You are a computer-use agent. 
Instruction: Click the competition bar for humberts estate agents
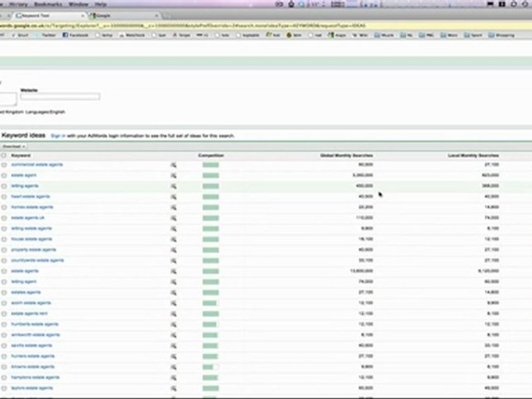tap(211, 324)
